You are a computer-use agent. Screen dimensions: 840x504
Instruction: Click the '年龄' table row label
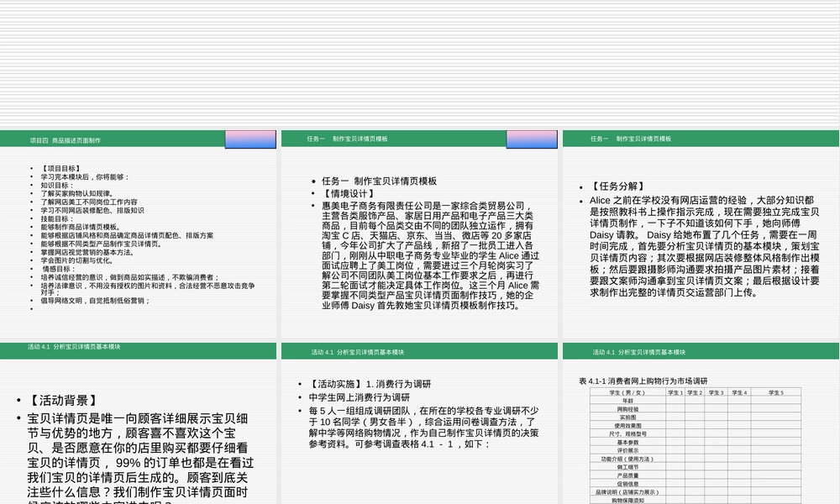pyautogui.click(x=627, y=401)
